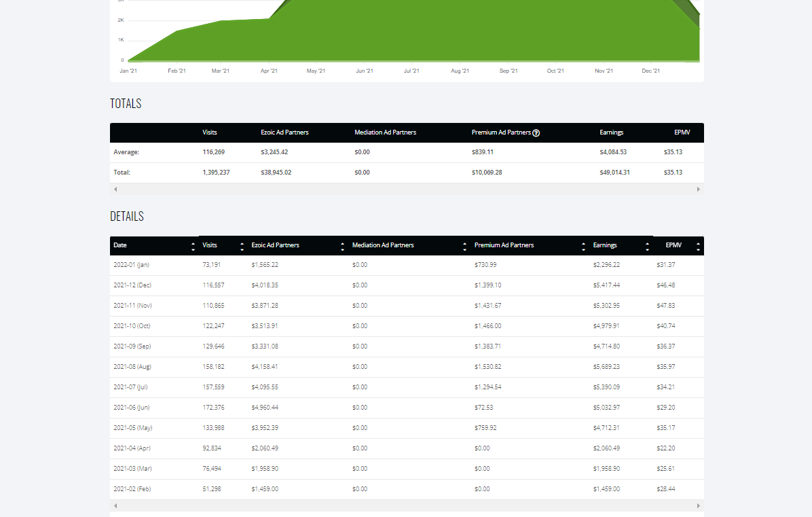Click the 73,191 visits value
The image size is (812, 517).
[x=211, y=265]
